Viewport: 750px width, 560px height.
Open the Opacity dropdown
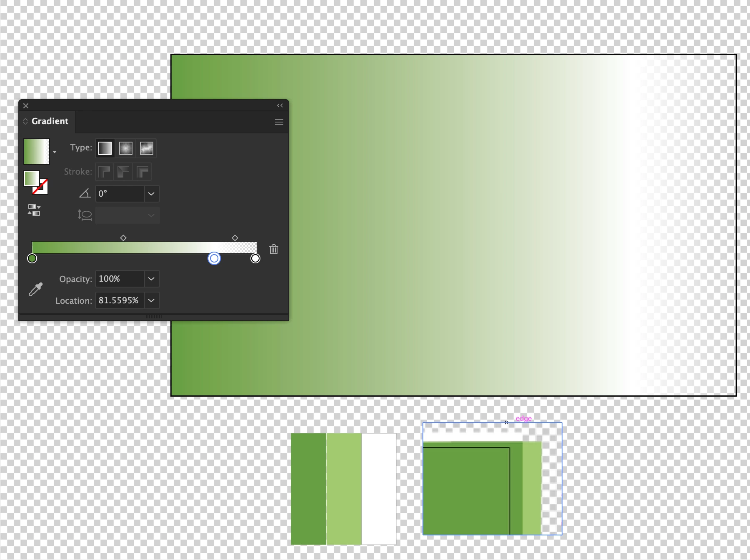click(x=152, y=279)
